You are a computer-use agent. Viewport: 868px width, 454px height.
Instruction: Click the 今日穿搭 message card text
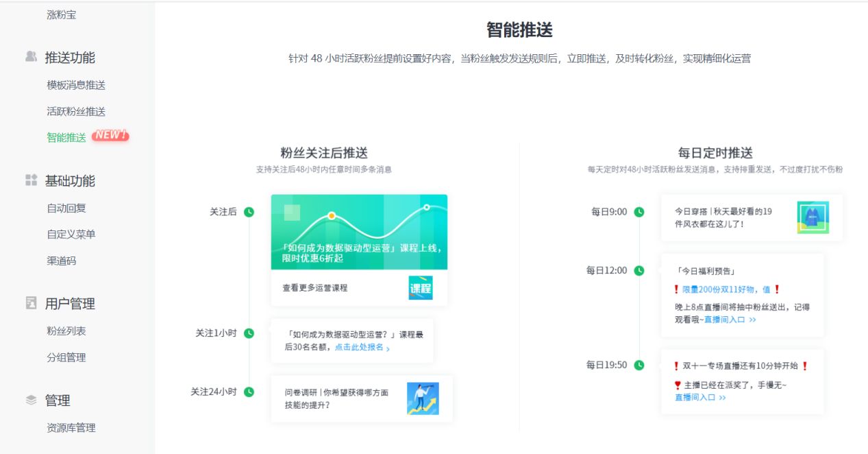click(723, 217)
